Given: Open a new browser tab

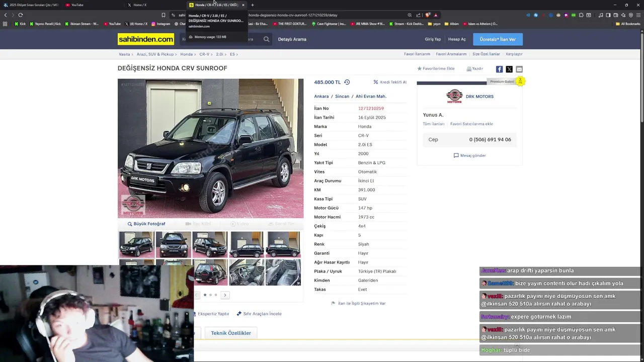Looking at the screenshot, I should pyautogui.click(x=253, y=5).
